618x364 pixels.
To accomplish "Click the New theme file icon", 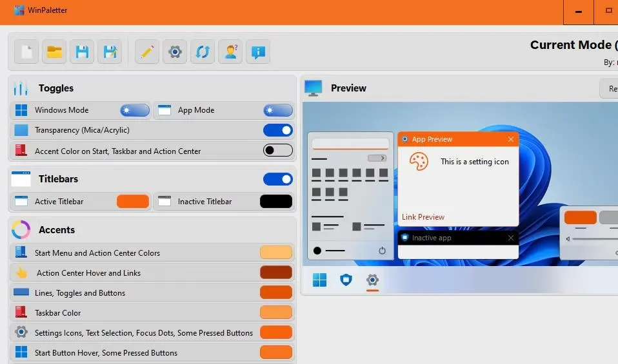I will tap(26, 52).
